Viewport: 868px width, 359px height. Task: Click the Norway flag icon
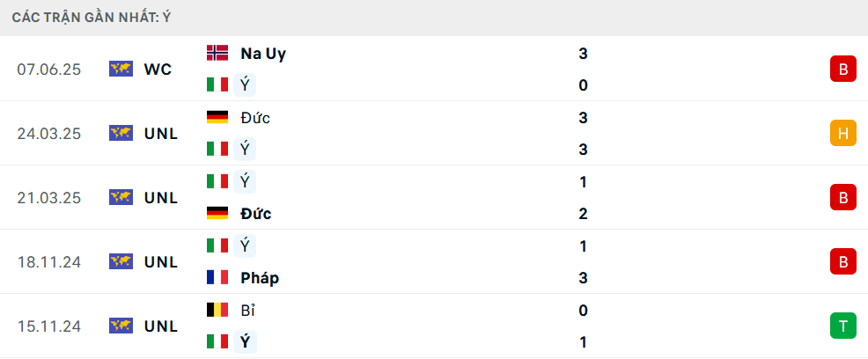[x=217, y=53]
